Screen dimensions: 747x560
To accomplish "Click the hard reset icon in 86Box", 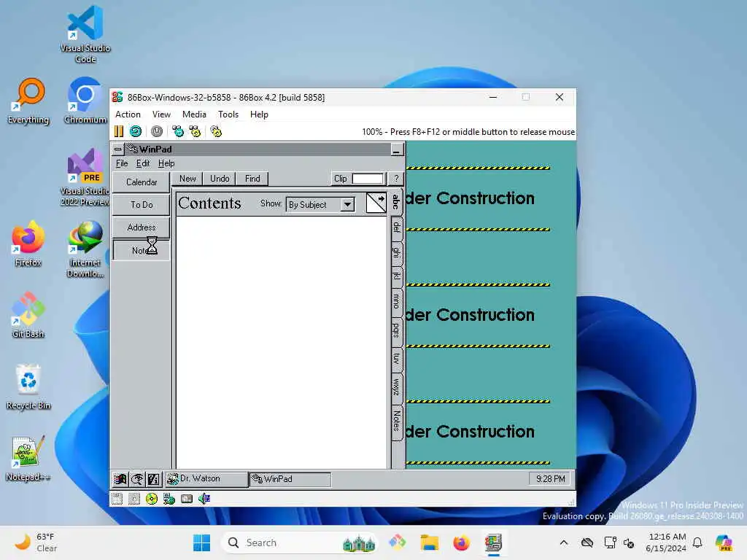I will pyautogui.click(x=136, y=131).
